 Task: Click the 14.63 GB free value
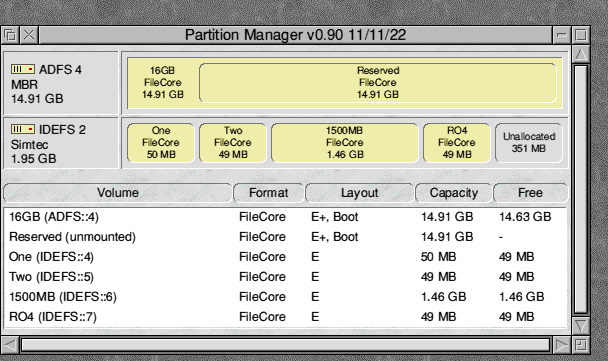[525, 217]
